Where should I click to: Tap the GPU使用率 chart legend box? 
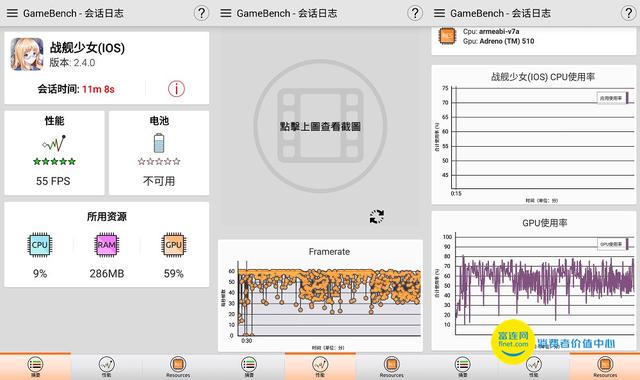click(613, 244)
